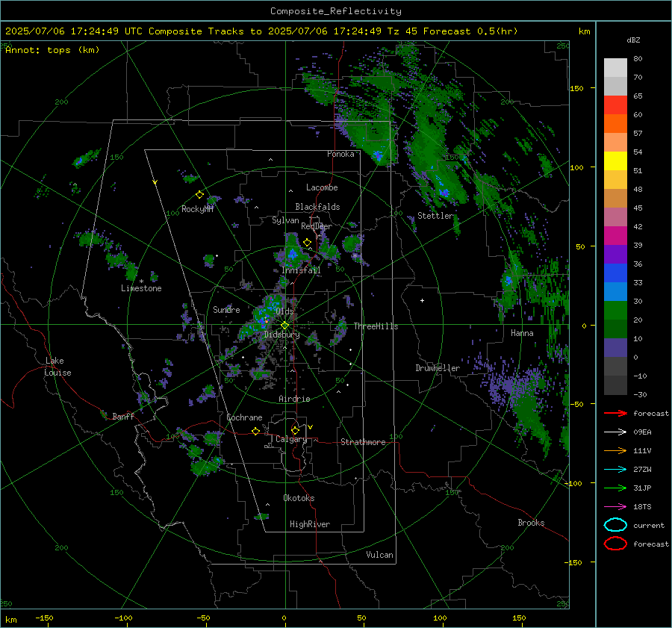Click the Composite_Reflectivity title
Viewport: 672px width, 628px height.
(x=336, y=11)
